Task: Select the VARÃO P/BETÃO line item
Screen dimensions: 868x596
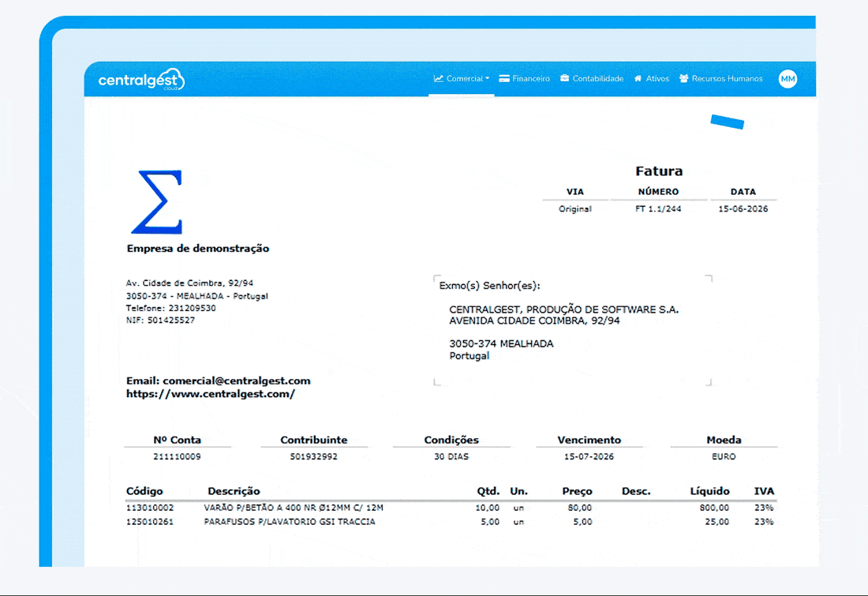Action: (x=450, y=508)
